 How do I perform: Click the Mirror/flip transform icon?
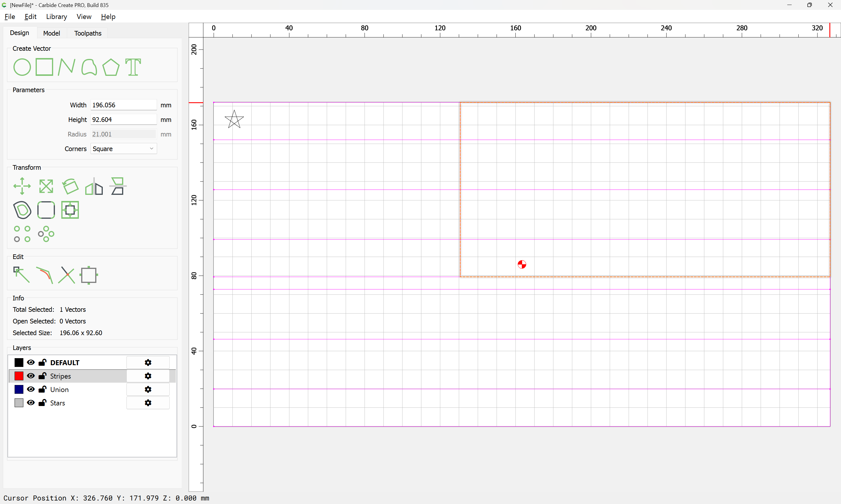point(94,186)
